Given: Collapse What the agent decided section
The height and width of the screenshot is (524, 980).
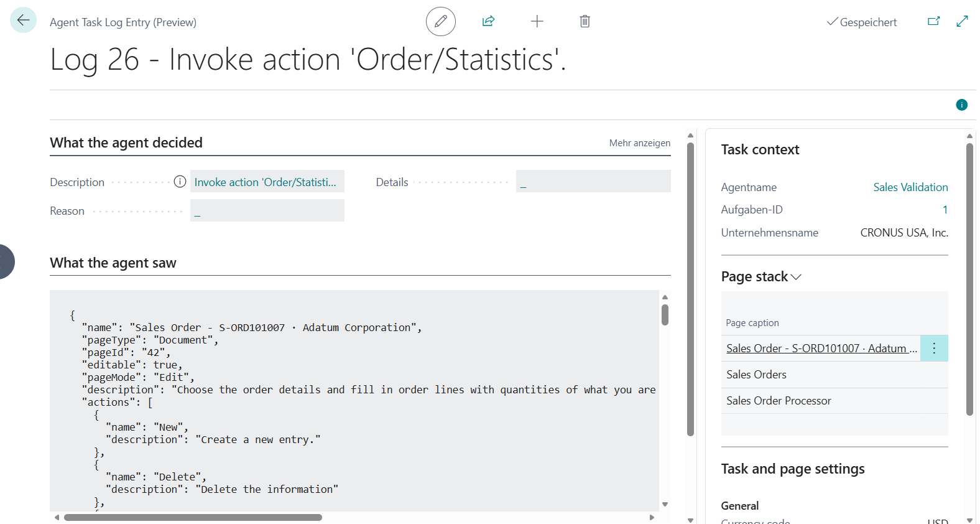Looking at the screenshot, I should pos(126,143).
